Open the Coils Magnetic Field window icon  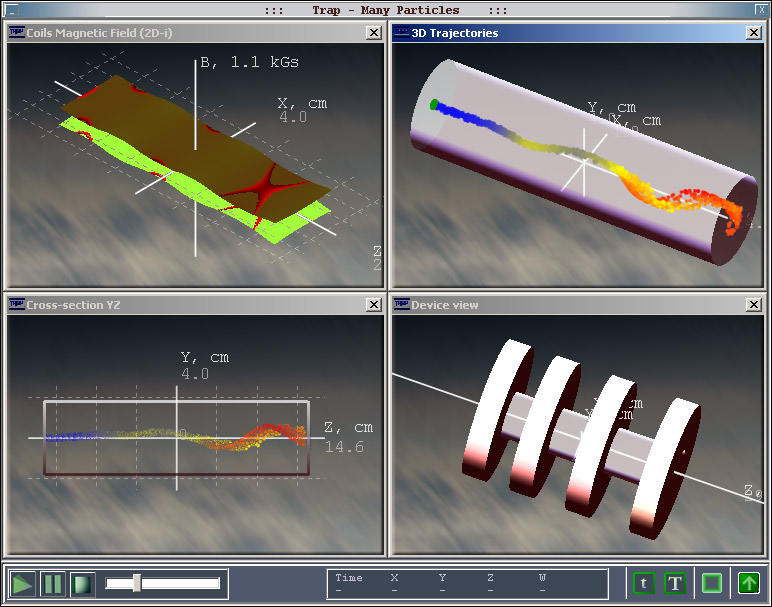point(16,32)
